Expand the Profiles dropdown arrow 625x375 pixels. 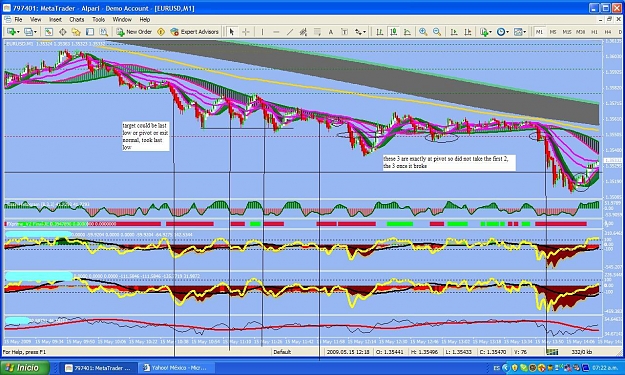pos(35,32)
